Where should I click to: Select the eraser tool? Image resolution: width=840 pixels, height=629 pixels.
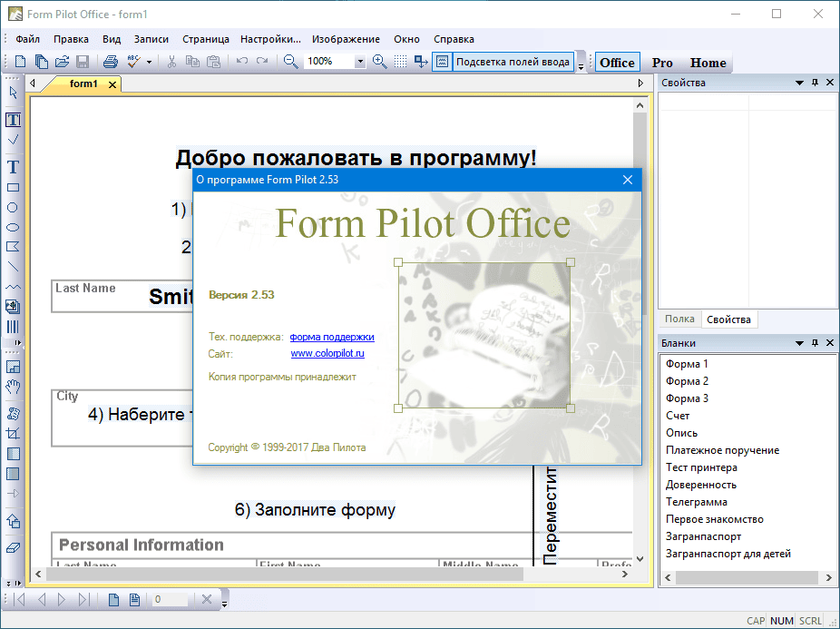13,548
